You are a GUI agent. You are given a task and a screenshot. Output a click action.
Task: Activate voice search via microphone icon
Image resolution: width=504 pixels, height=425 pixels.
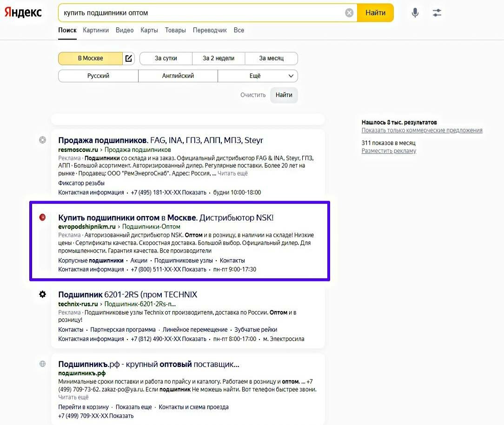[x=414, y=13]
